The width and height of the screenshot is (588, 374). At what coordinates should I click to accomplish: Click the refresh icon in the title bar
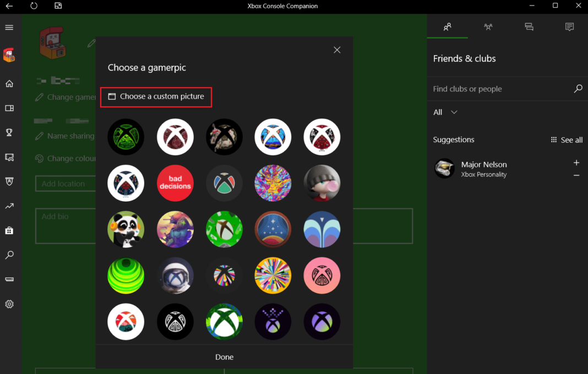click(x=34, y=6)
